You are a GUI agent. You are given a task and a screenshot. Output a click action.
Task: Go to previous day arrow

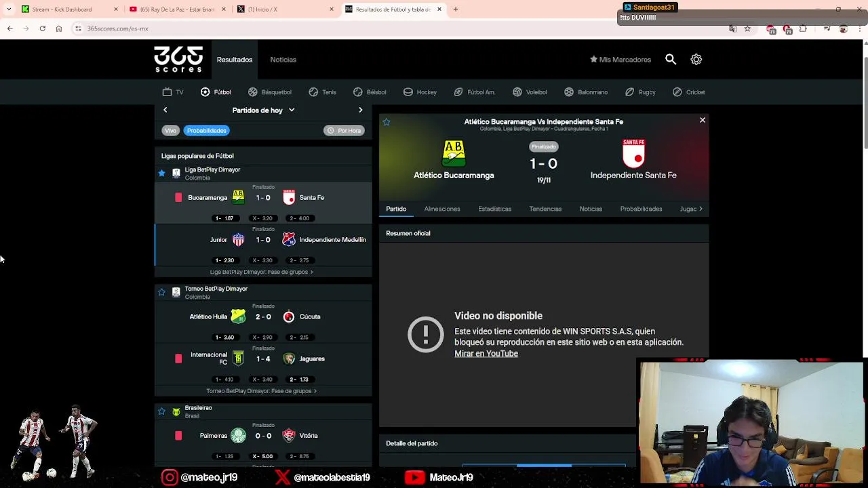pyautogui.click(x=165, y=110)
